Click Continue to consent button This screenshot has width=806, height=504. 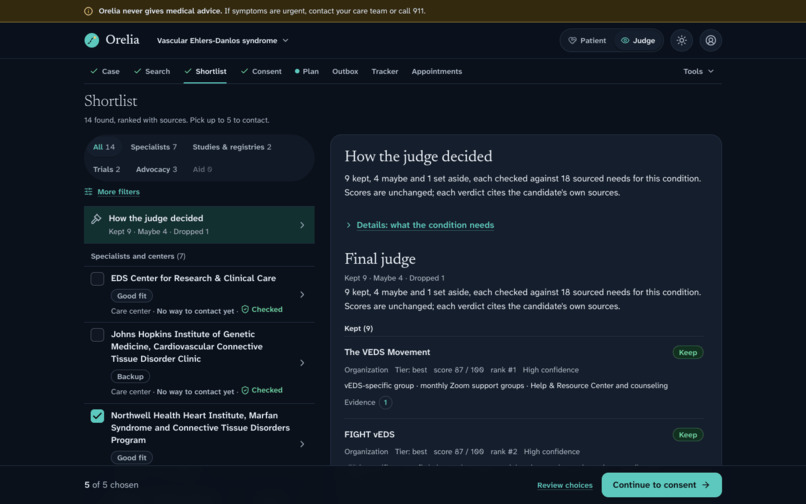coord(662,485)
